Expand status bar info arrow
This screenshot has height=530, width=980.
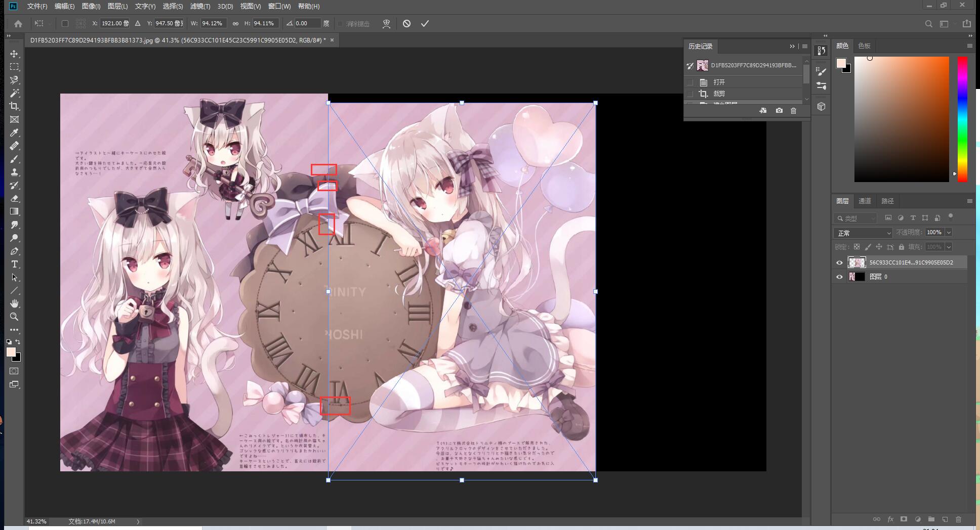coord(138,521)
